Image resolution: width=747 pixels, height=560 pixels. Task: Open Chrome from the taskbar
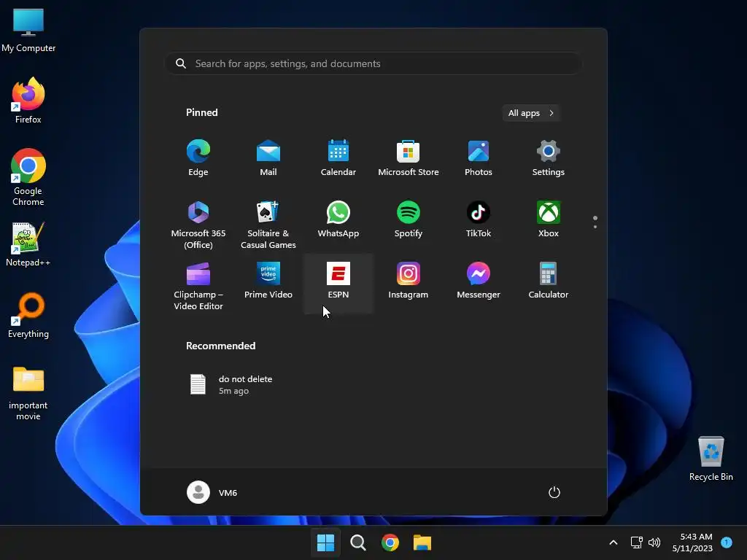click(390, 542)
